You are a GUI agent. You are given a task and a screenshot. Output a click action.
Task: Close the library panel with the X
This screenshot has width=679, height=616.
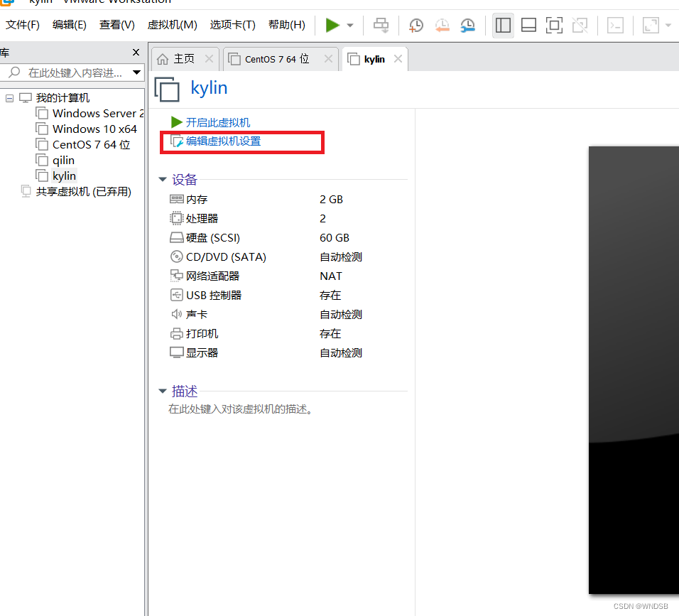[136, 53]
